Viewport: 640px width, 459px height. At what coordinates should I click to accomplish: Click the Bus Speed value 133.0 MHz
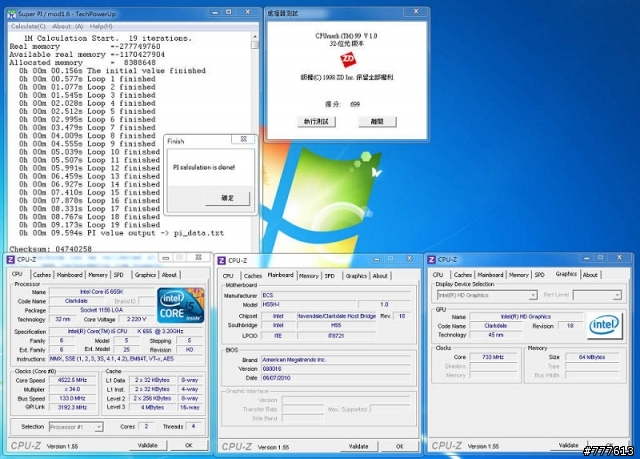click(72, 398)
